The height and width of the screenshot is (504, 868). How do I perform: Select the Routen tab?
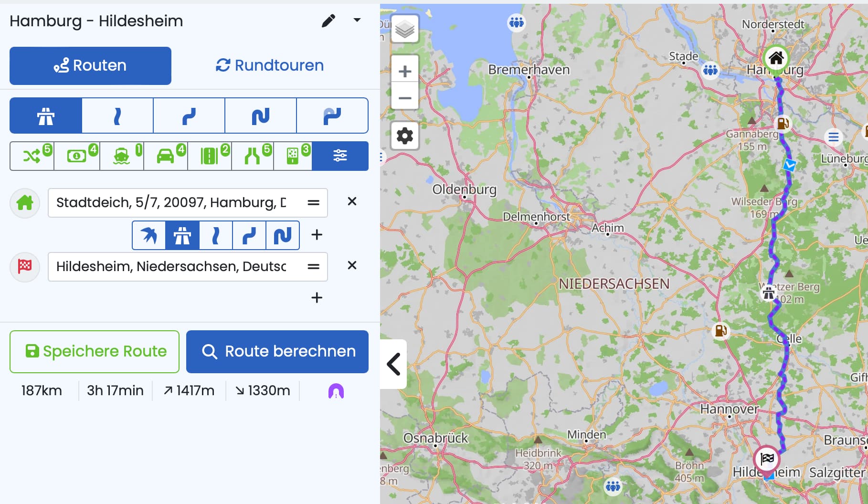coord(90,65)
